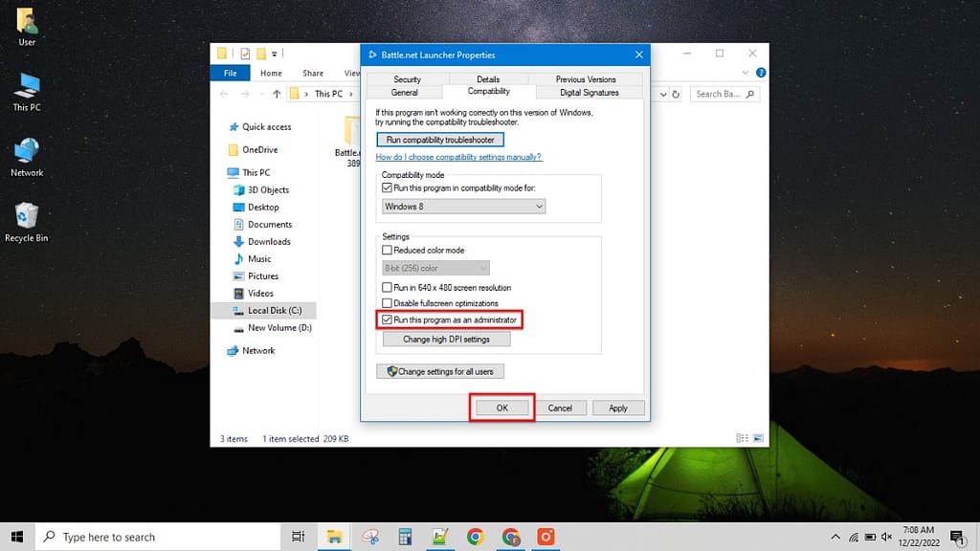The image size is (980, 551).
Task: Open Calculator from the taskbar
Action: click(x=405, y=537)
